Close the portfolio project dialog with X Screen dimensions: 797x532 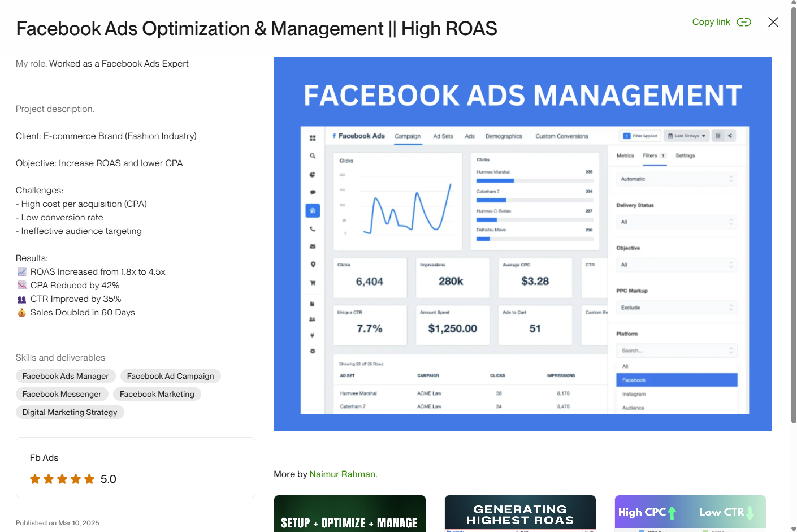pyautogui.click(x=773, y=22)
